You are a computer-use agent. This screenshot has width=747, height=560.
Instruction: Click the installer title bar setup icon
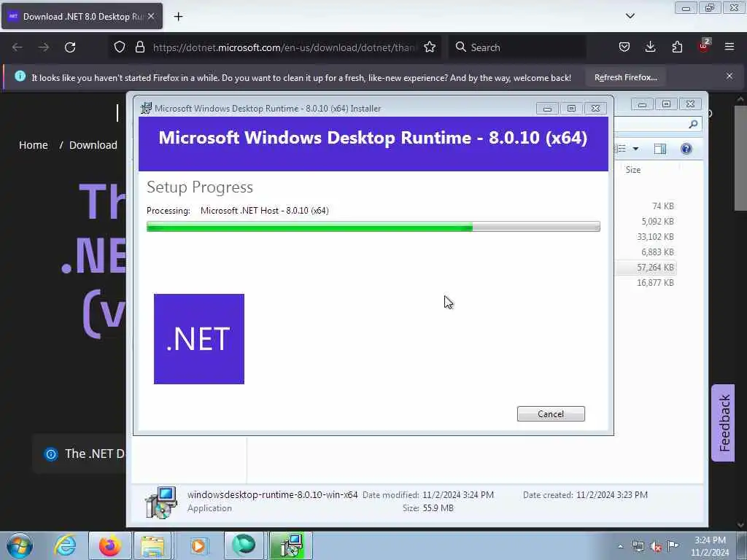pos(146,108)
